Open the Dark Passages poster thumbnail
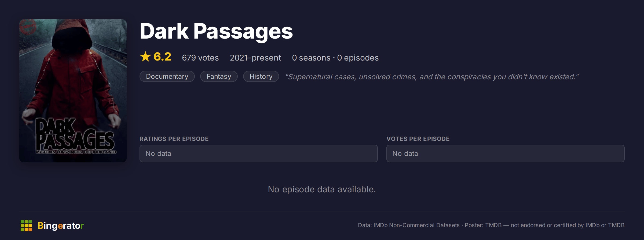This screenshot has width=644, height=240. [73, 91]
